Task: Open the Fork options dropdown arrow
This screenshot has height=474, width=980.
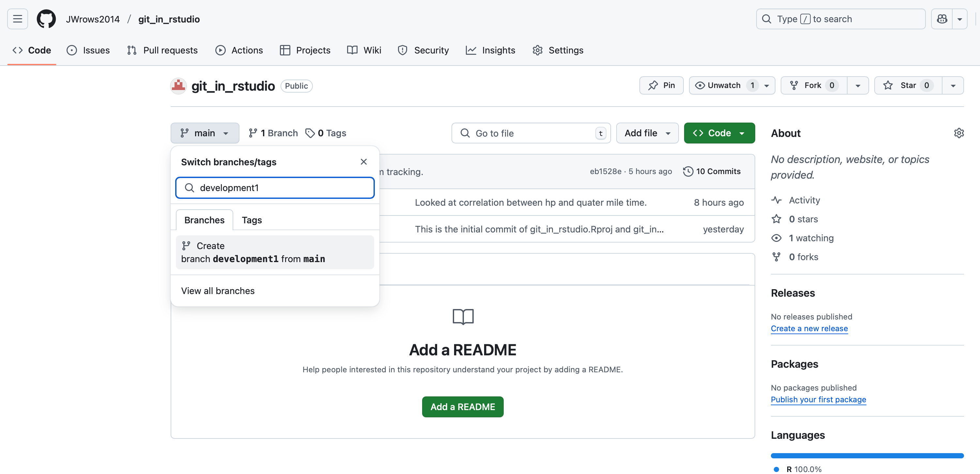Action: 857,85
